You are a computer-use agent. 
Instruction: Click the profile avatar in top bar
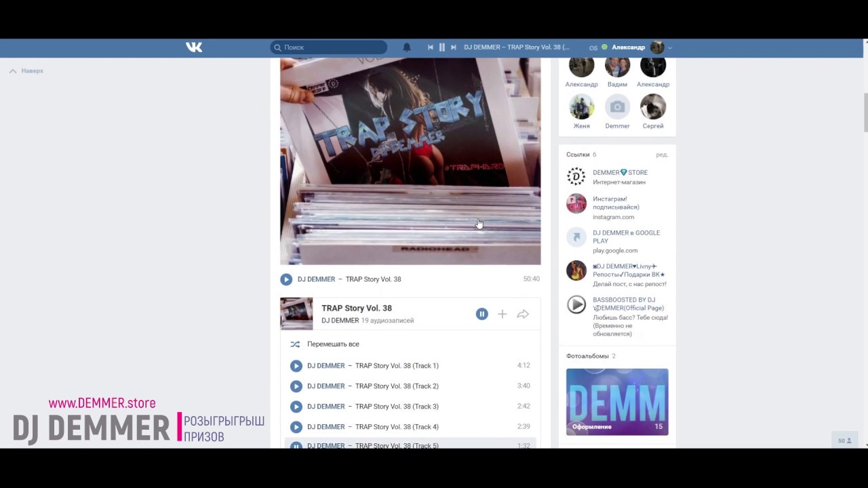click(x=657, y=47)
